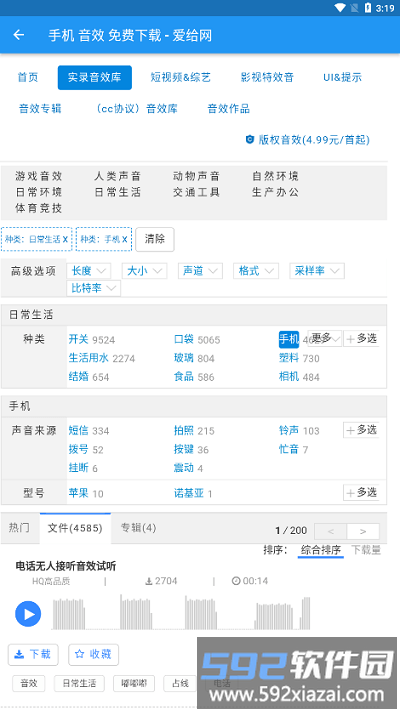
Task: Filter model by 诺基亚
Action: 189,493
